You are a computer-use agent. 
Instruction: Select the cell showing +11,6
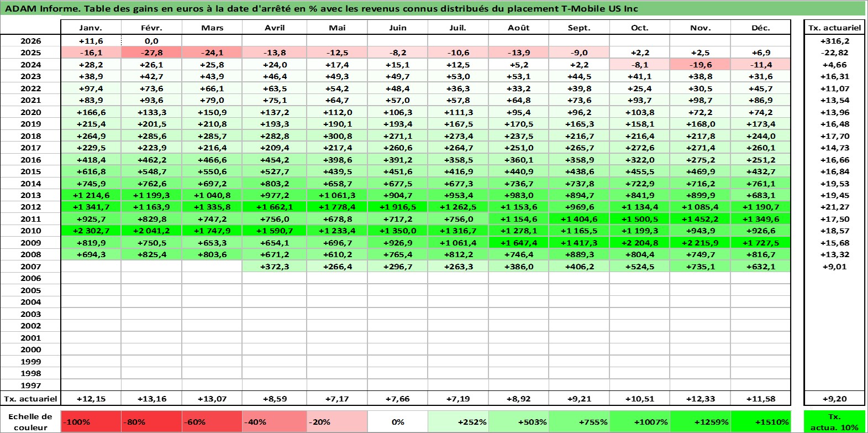[91, 41]
